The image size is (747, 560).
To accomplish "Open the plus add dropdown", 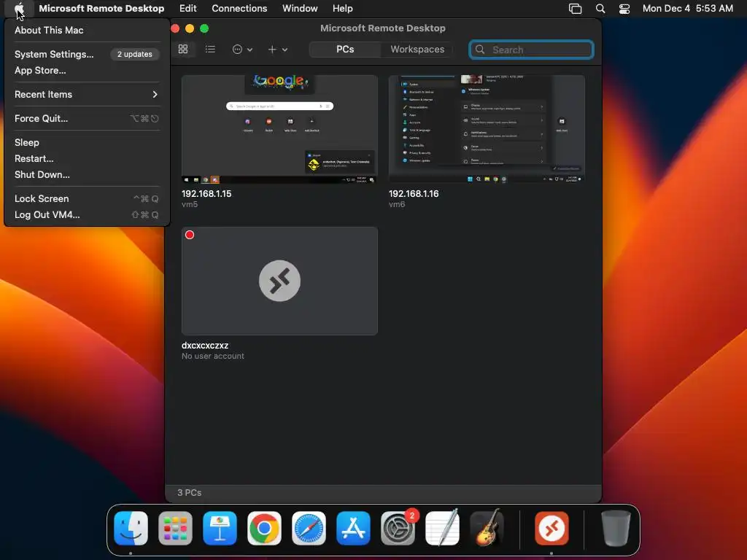I will click(277, 49).
